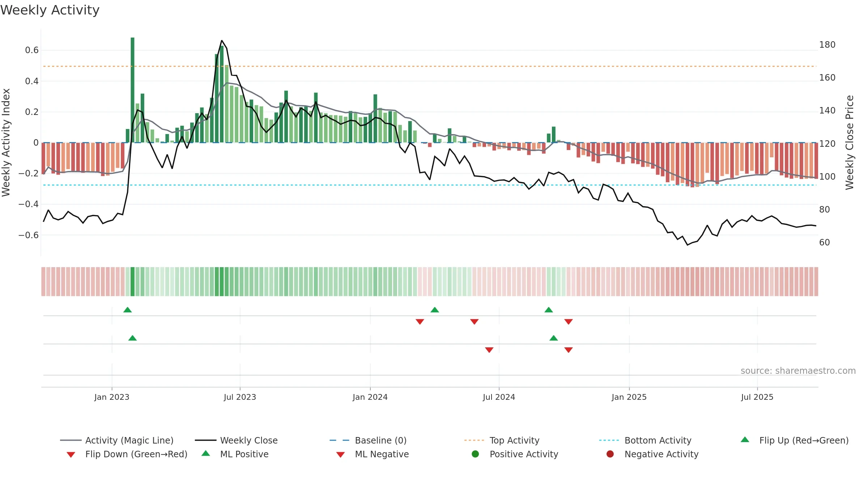The width and height of the screenshot is (868, 488).
Task: Click the Weekly Activity chart title
Action: pos(50,10)
